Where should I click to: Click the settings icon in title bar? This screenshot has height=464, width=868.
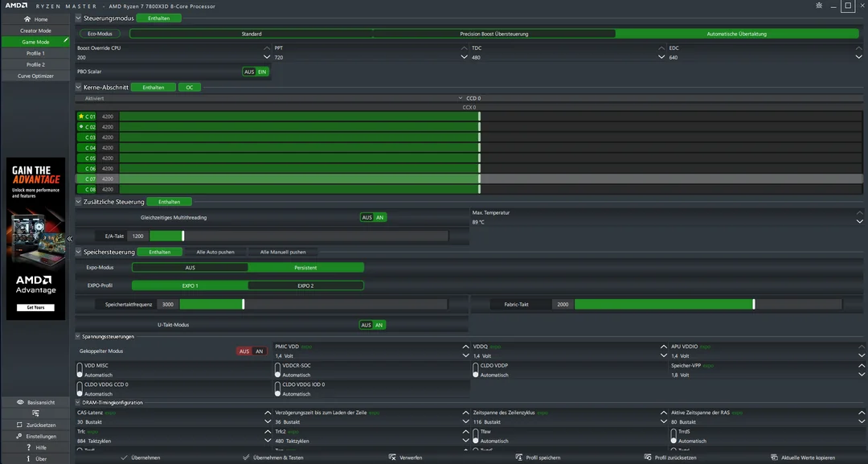click(819, 6)
